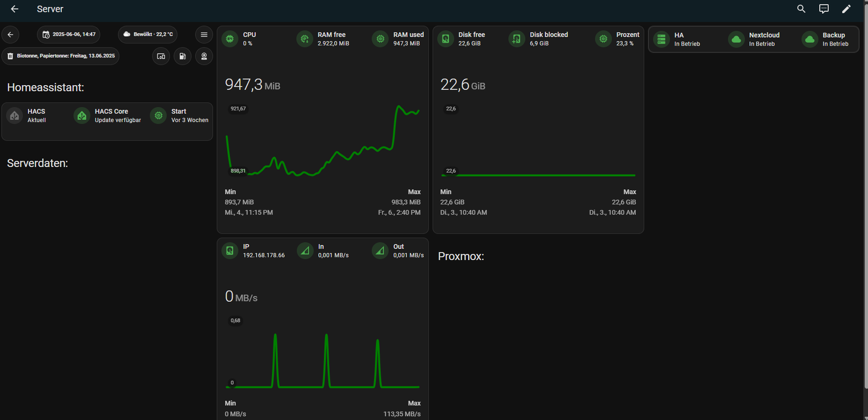868x420 pixels.
Task: Click the search icon in the header
Action: point(801,9)
